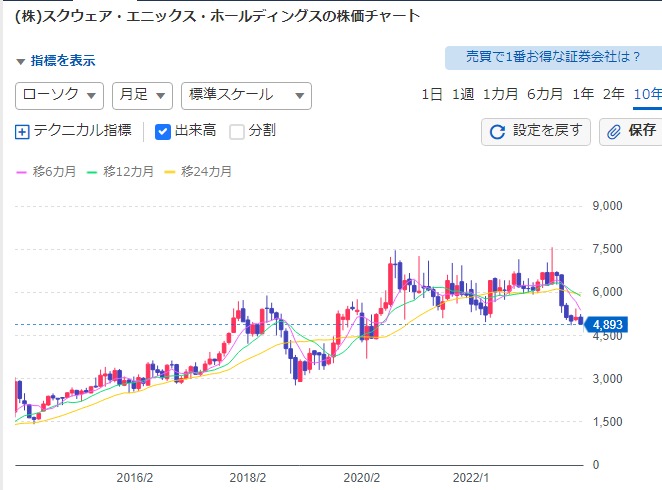662x490 pixels.
Task: Click the 移24カ月 legend label
Action: click(206, 172)
